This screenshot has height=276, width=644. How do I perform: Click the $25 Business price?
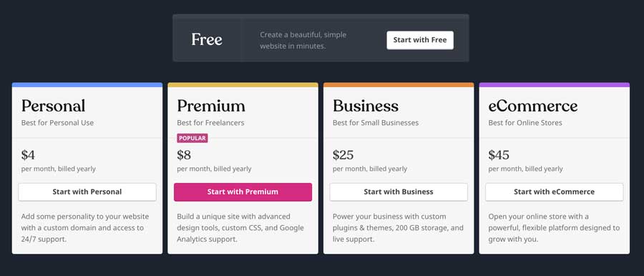point(343,155)
